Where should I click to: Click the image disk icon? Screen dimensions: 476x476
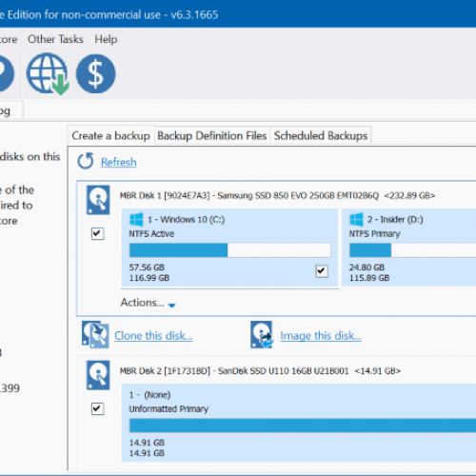click(262, 335)
